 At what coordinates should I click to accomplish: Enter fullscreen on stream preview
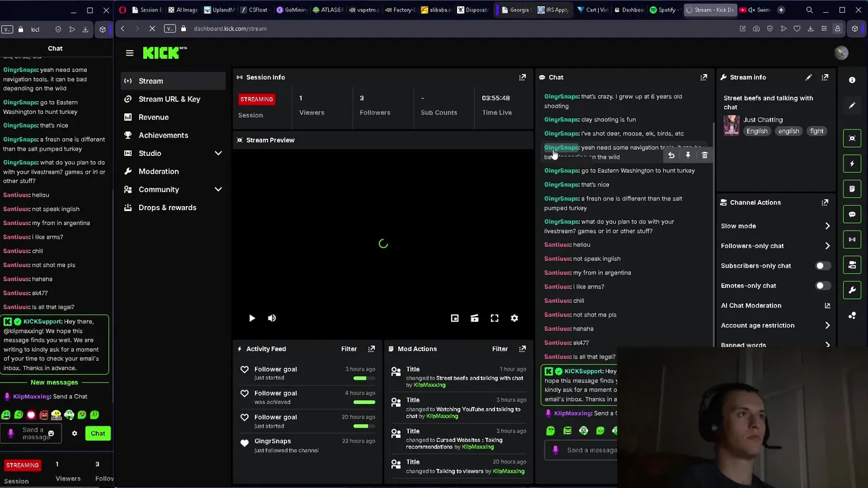point(494,318)
